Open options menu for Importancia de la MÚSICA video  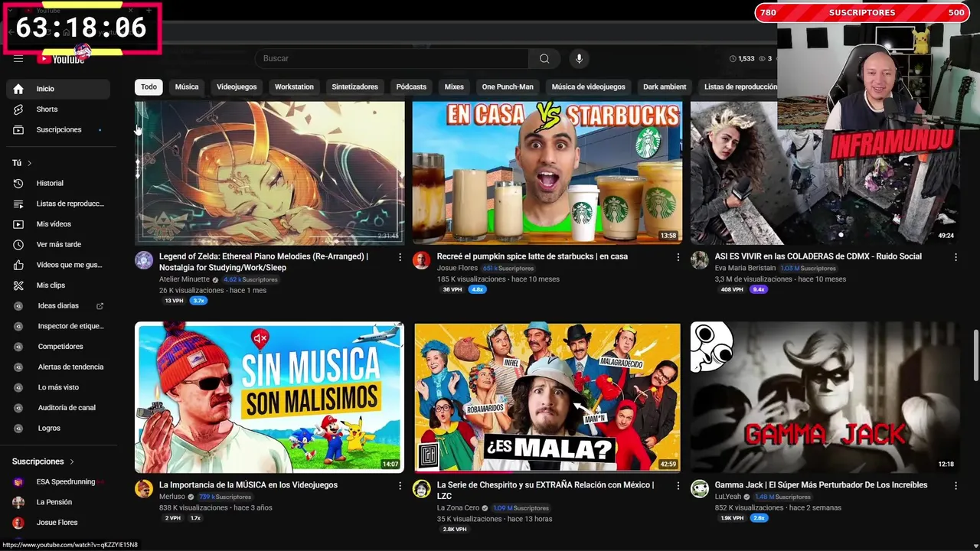(x=400, y=486)
